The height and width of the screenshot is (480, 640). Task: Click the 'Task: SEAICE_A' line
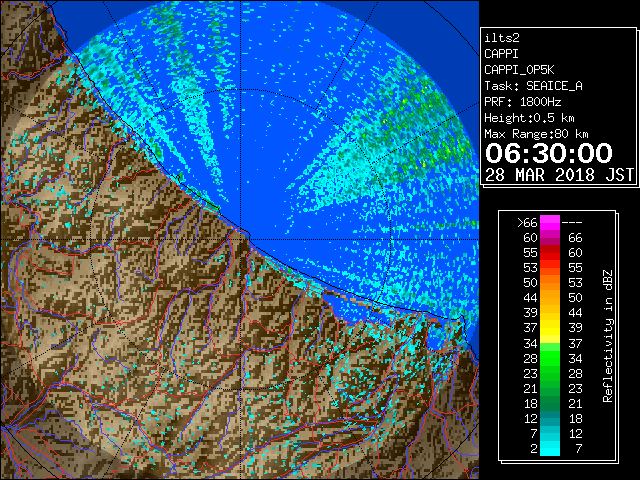pos(533,86)
